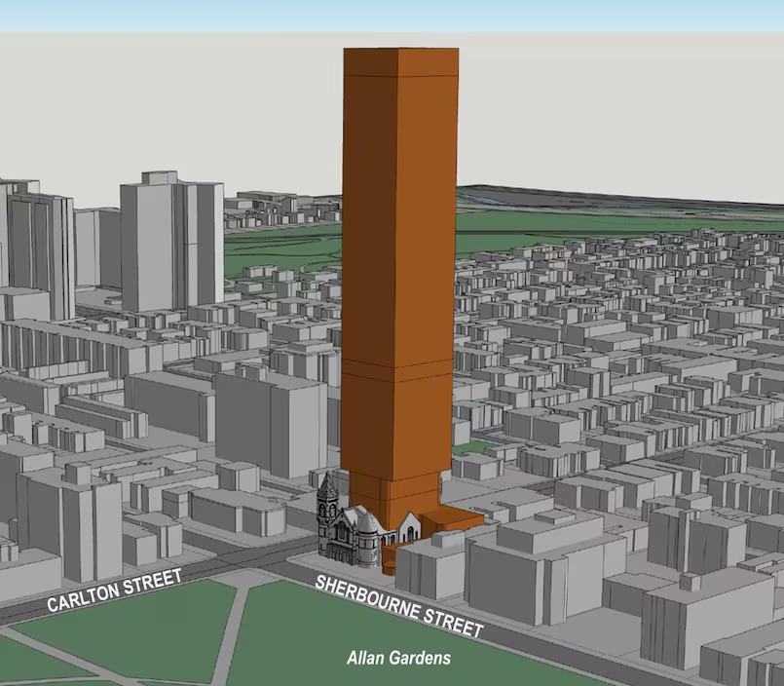Click the top crown of the orange tower
This screenshot has width=784, height=686.
(399, 60)
